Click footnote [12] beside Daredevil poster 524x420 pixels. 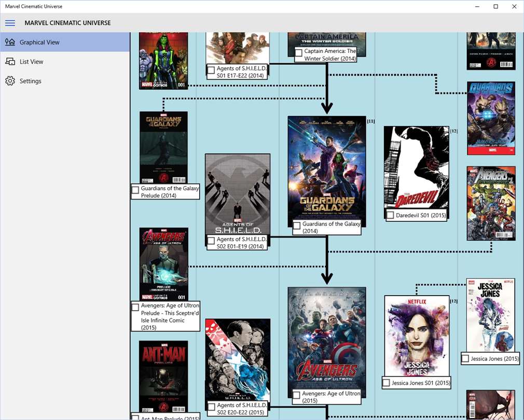click(453, 131)
